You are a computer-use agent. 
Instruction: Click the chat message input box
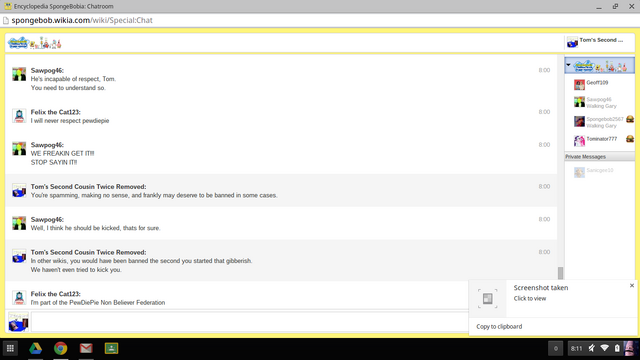click(x=250, y=322)
